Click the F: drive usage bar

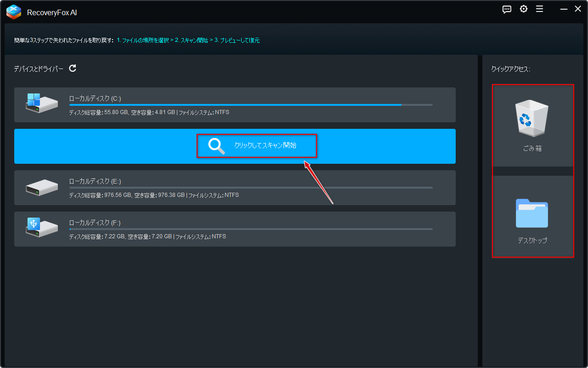tap(251, 229)
